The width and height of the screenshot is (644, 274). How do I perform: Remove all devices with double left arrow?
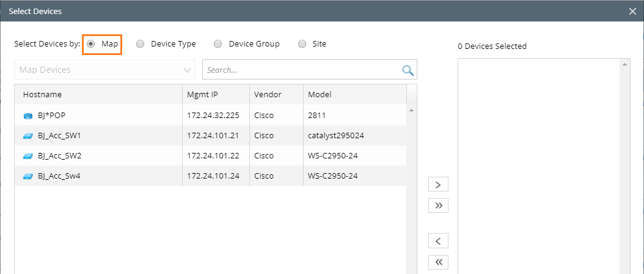[x=438, y=262]
